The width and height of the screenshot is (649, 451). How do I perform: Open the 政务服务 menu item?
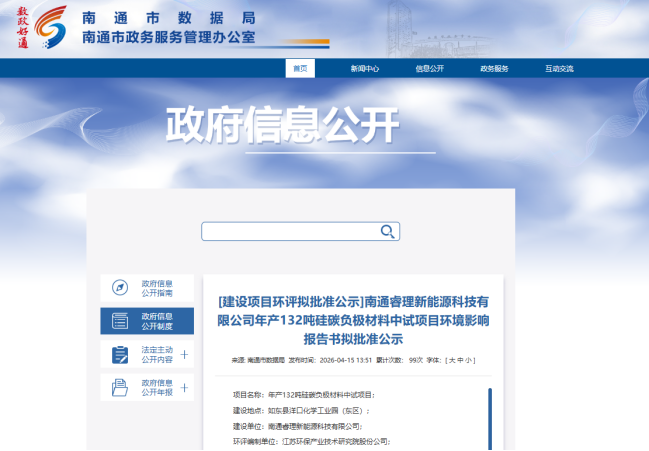click(494, 69)
